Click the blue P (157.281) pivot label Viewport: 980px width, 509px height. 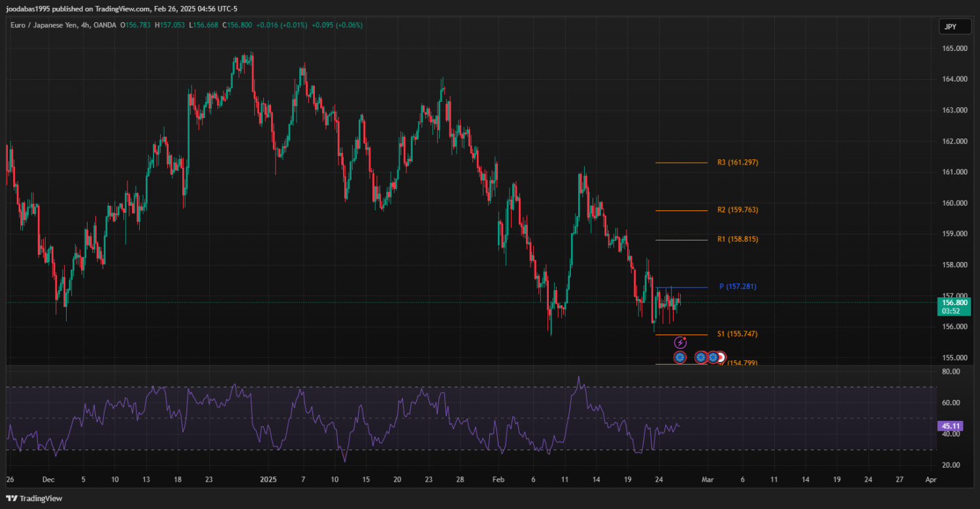click(738, 287)
